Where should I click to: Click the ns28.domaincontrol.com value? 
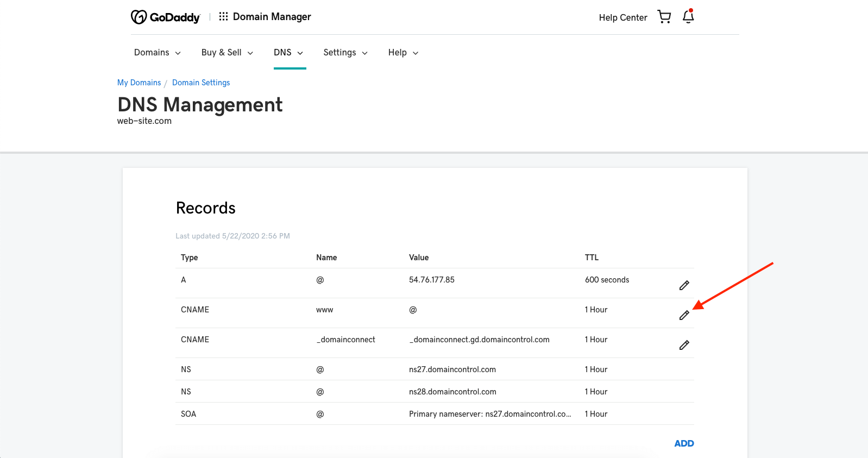click(452, 392)
